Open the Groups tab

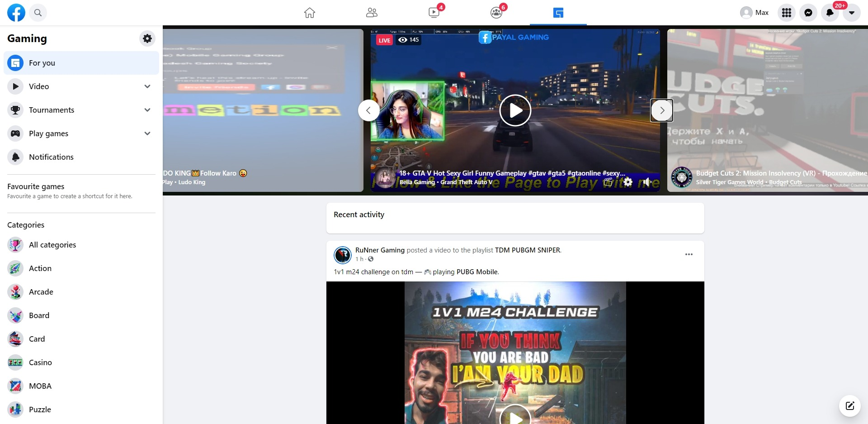(x=496, y=13)
